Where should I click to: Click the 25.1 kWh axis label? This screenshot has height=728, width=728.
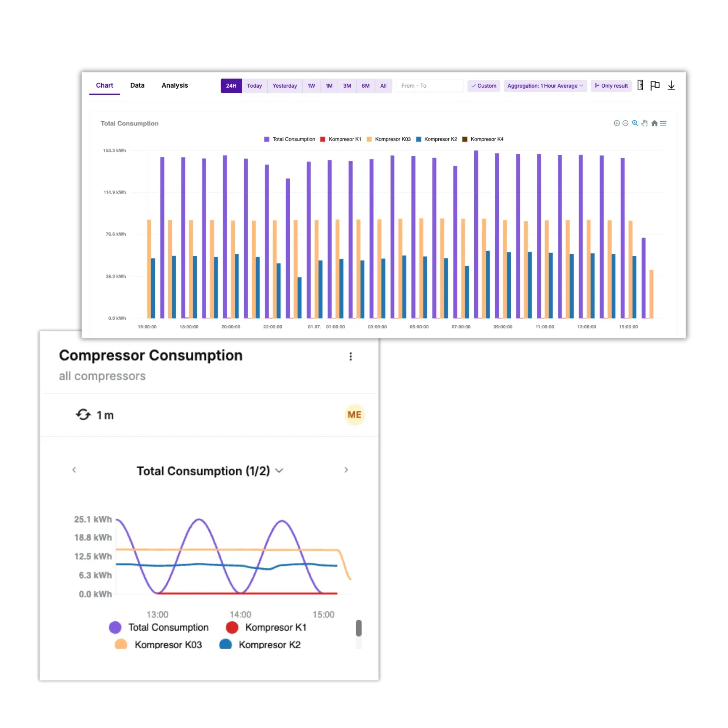pyautogui.click(x=93, y=519)
